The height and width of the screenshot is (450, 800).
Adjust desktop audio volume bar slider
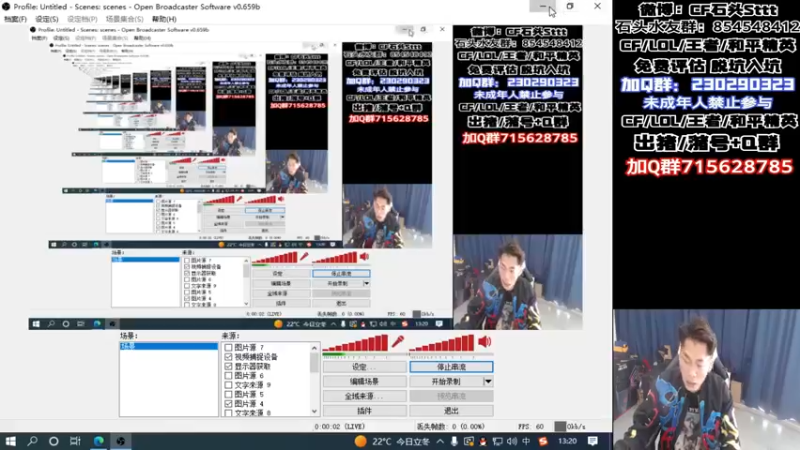point(442,343)
